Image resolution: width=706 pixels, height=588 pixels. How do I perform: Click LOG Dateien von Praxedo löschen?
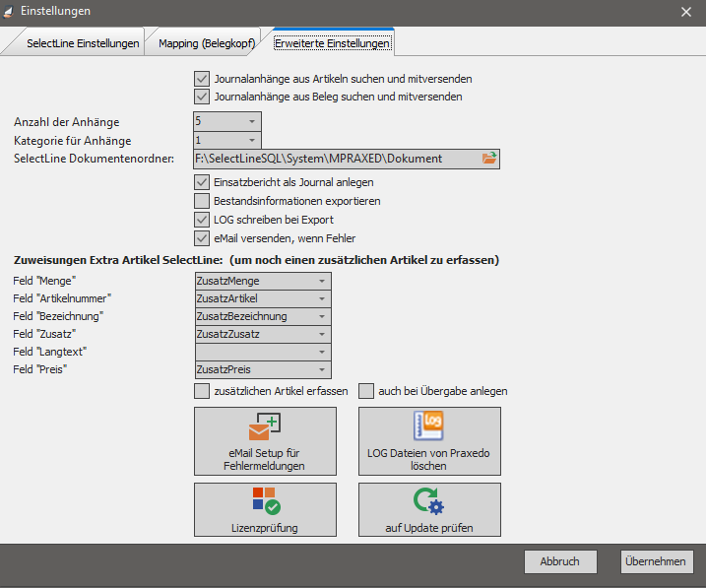click(x=429, y=441)
